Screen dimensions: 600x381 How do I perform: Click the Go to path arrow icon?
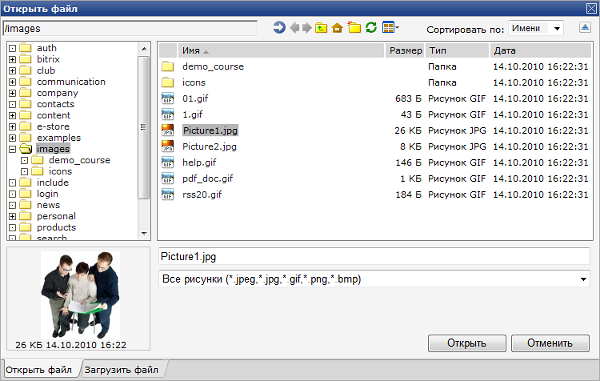pos(279,28)
